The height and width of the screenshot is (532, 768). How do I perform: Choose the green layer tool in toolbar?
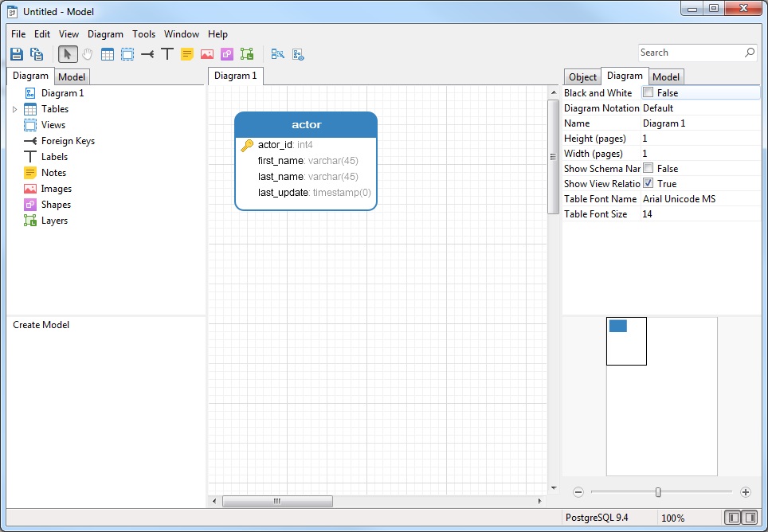tap(247, 54)
